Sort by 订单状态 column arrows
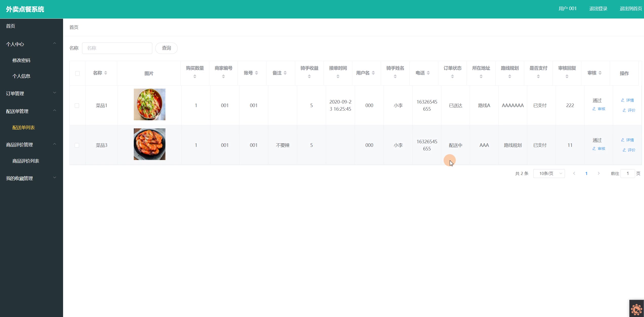Image resolution: width=644 pixels, height=317 pixels. [x=452, y=76]
